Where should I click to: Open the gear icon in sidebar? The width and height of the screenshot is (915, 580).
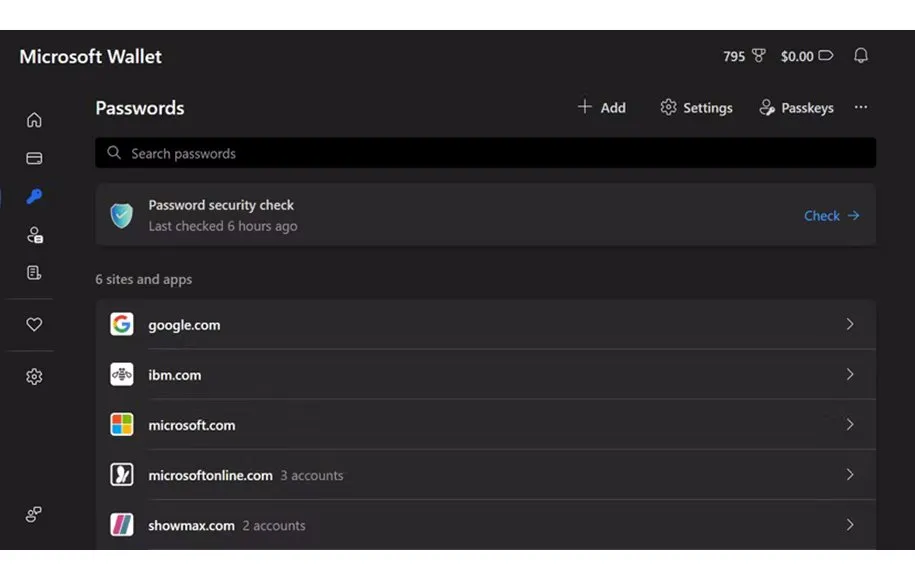(34, 377)
